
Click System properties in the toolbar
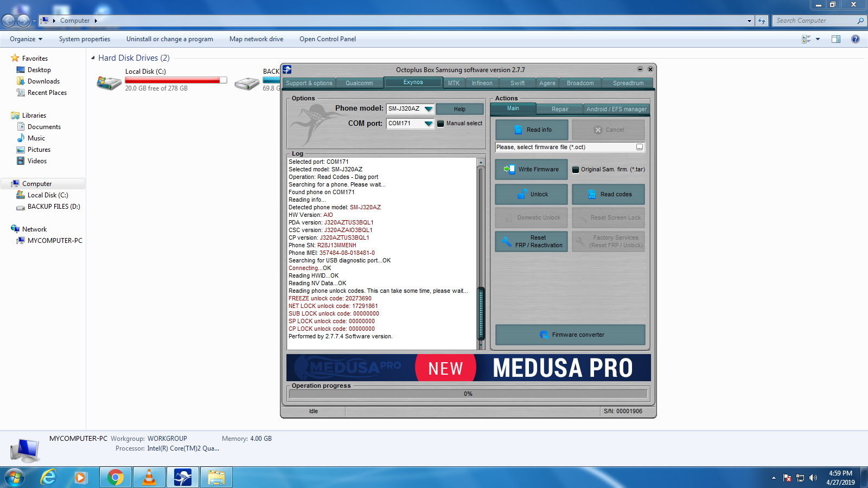85,39
